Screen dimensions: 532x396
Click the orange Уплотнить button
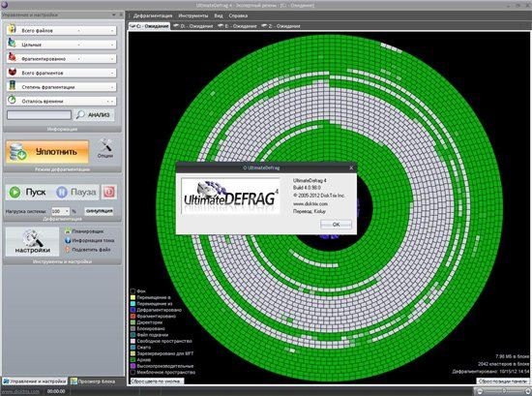tap(47, 152)
